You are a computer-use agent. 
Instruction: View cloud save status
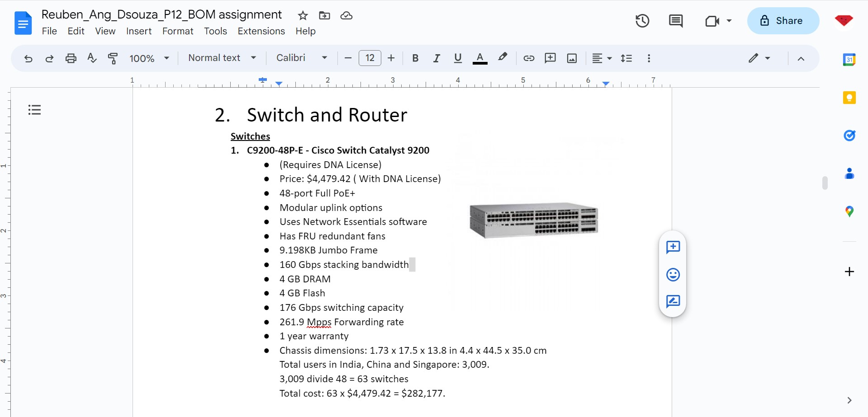(346, 16)
